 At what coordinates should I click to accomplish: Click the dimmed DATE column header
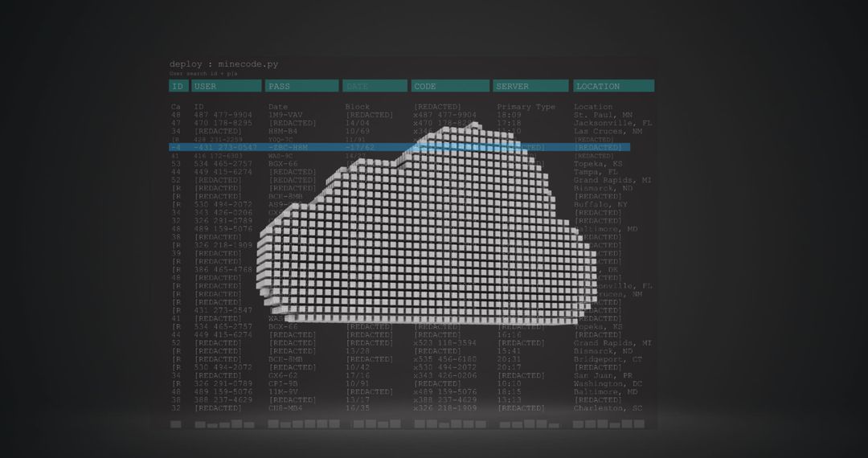[375, 86]
